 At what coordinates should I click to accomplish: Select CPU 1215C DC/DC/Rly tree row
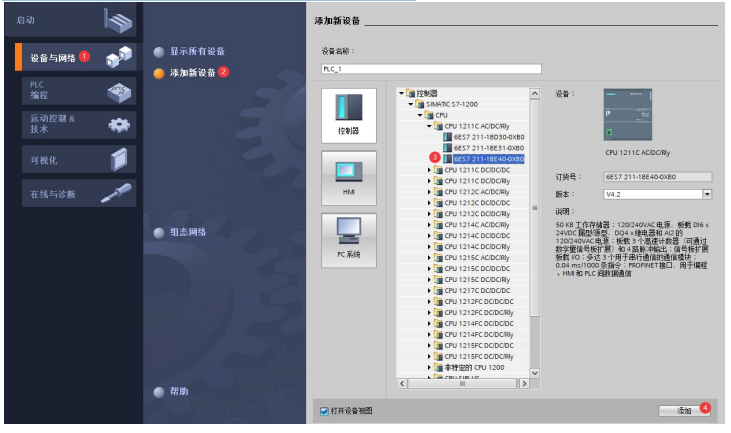coord(477,280)
